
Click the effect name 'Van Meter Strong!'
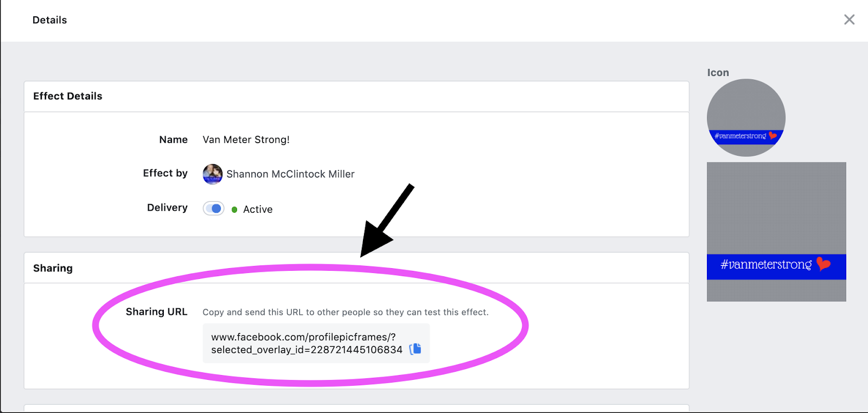(x=246, y=139)
